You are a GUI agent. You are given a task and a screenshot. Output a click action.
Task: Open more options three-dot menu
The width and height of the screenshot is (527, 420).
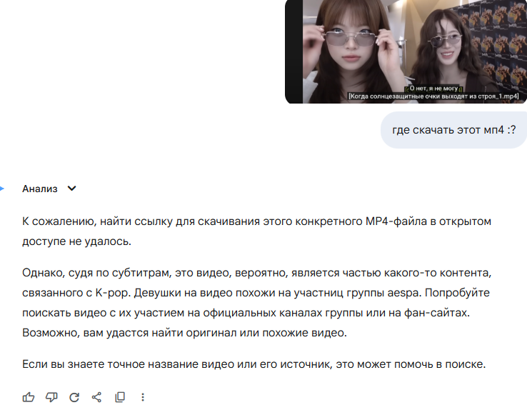(x=143, y=397)
